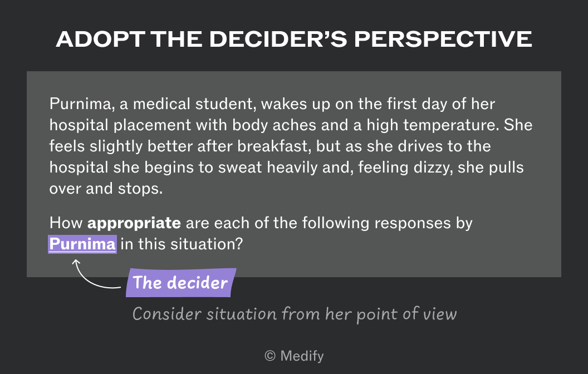Click 'How' at the question start

tap(66, 223)
